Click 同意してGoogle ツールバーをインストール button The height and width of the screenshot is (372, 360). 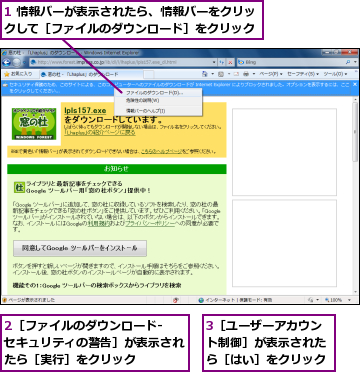[80, 248]
